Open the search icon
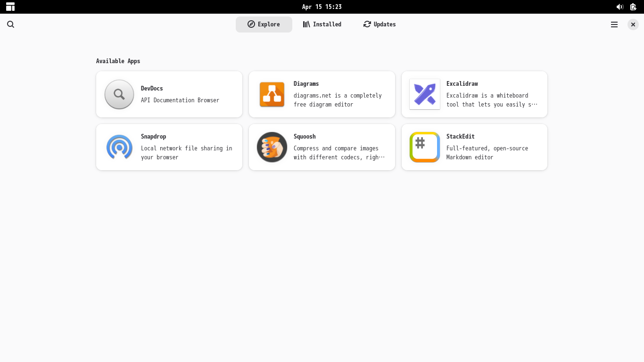Viewport: 644px width, 362px height. [x=10, y=24]
